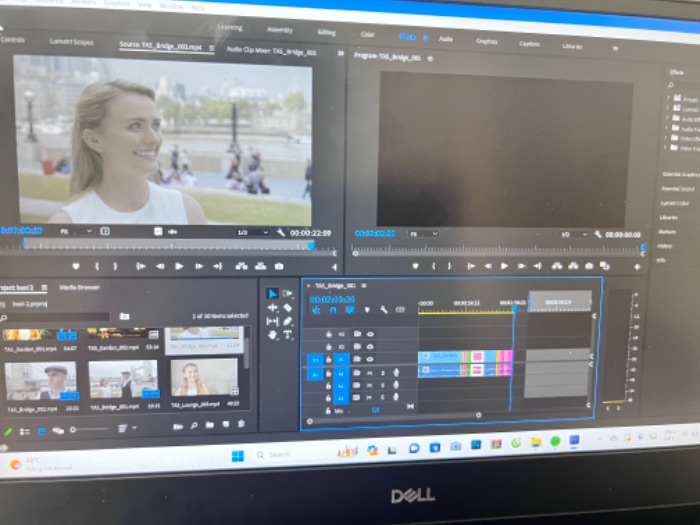Toggle V2 track output eye icon

[x=370, y=346]
